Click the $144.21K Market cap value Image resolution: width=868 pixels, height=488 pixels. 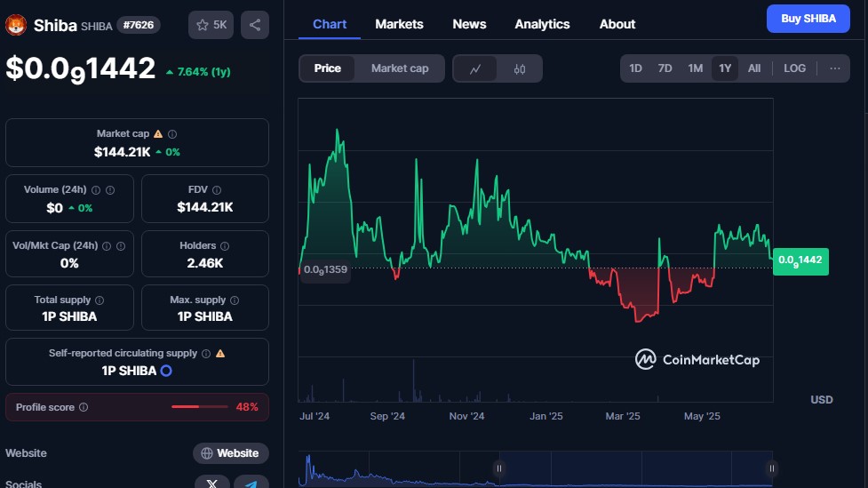pos(122,152)
